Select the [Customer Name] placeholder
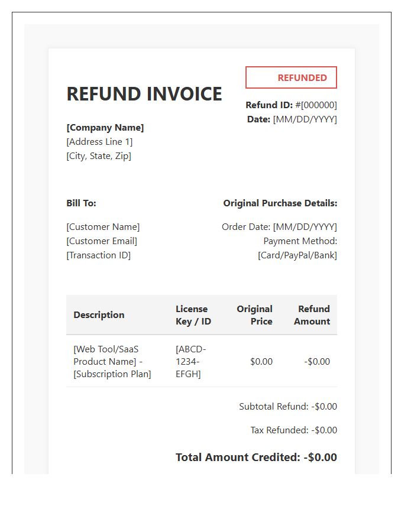This screenshot has width=414, height=532. tap(103, 226)
